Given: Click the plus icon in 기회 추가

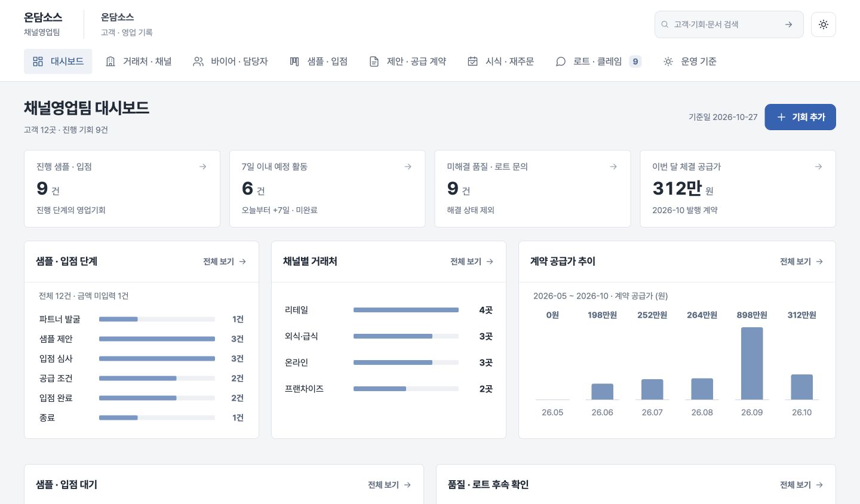Looking at the screenshot, I should pyautogui.click(x=781, y=117).
